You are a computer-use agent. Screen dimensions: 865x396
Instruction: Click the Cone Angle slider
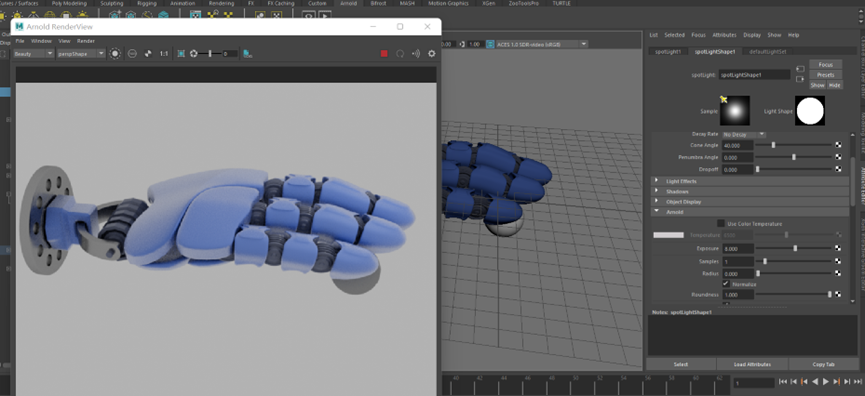(x=793, y=145)
